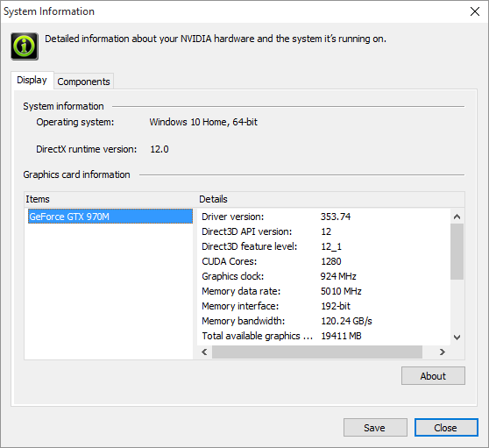489x448 pixels.
Task: Click the Memory interface value 192-bit
Action: [336, 306]
